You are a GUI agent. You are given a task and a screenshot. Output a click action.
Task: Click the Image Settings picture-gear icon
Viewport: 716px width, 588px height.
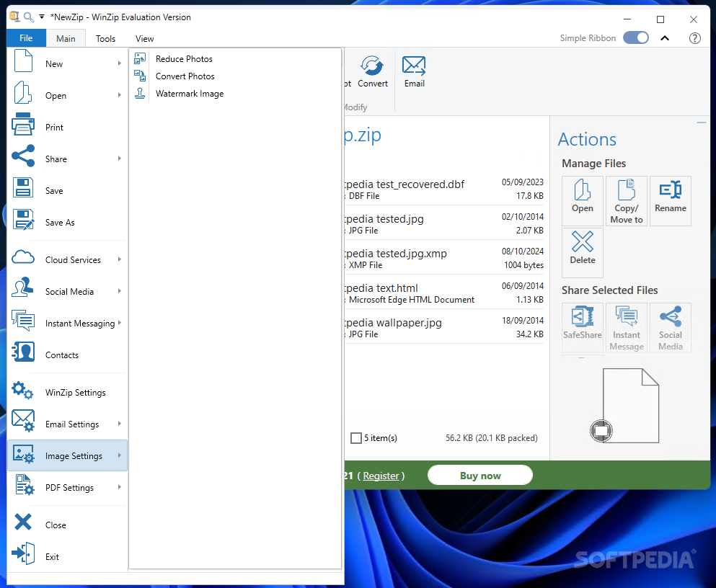point(23,454)
